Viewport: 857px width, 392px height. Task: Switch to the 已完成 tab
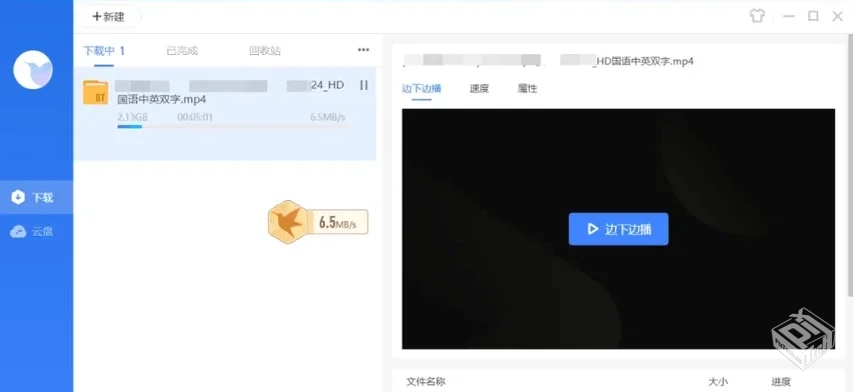[182, 51]
